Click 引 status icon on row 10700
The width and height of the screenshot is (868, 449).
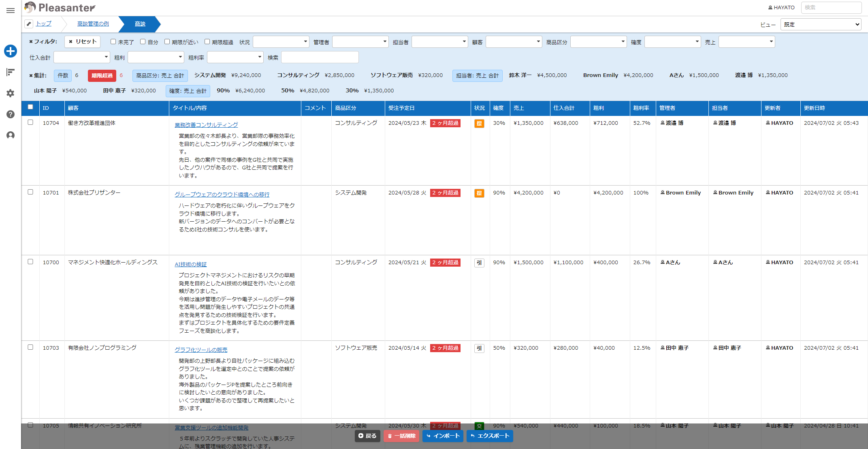point(479,263)
